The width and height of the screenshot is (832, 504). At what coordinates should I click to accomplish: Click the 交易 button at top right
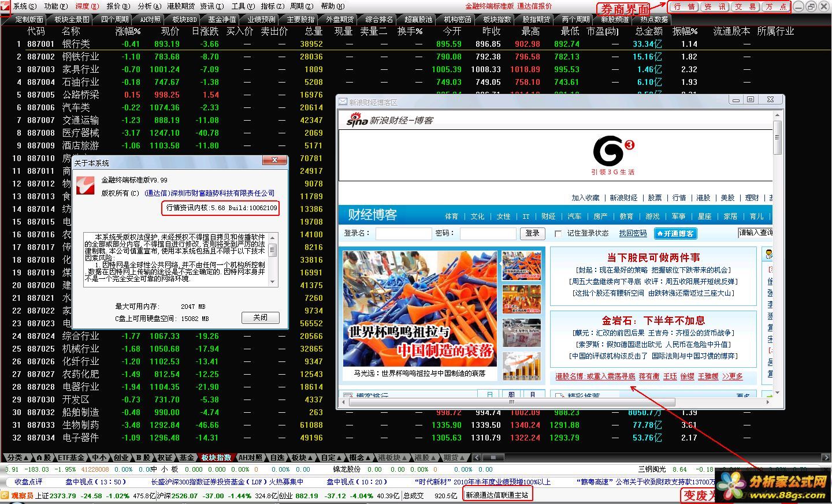(x=746, y=7)
